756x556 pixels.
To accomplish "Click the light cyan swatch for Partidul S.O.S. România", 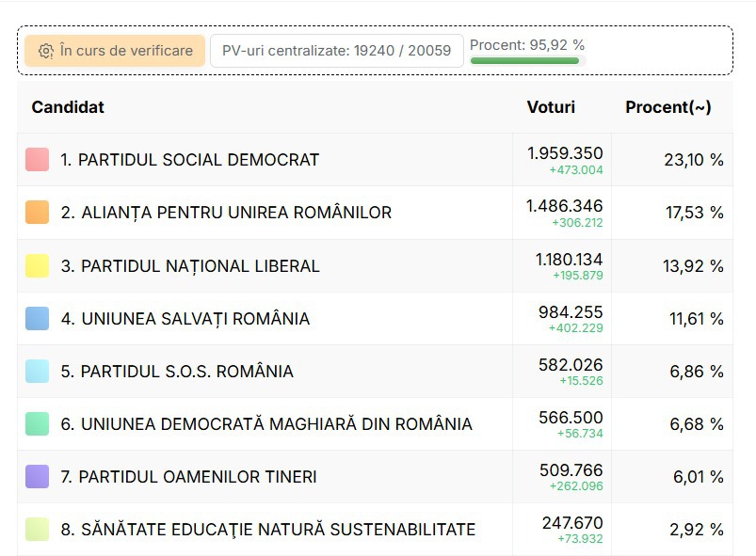I will point(37,371).
